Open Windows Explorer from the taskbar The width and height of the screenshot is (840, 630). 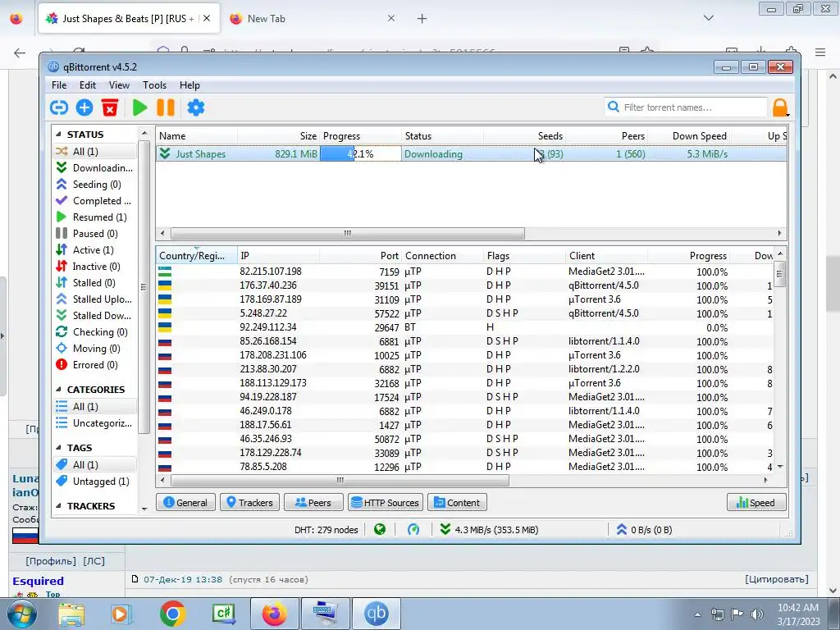(71, 614)
